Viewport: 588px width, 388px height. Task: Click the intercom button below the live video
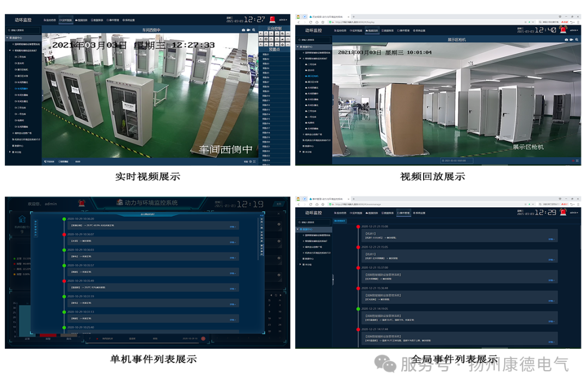click(49, 162)
